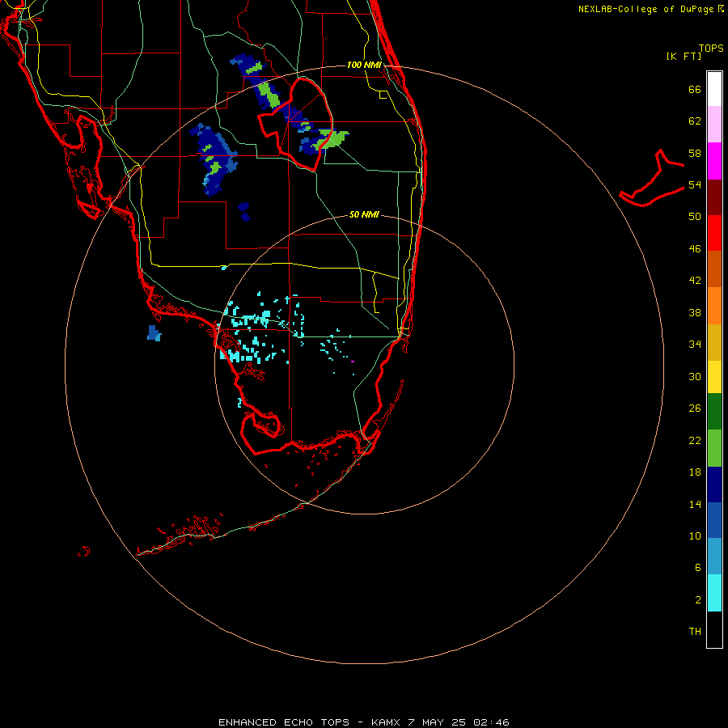
Task: Pick the cyan legend swatch
Action: click(714, 593)
